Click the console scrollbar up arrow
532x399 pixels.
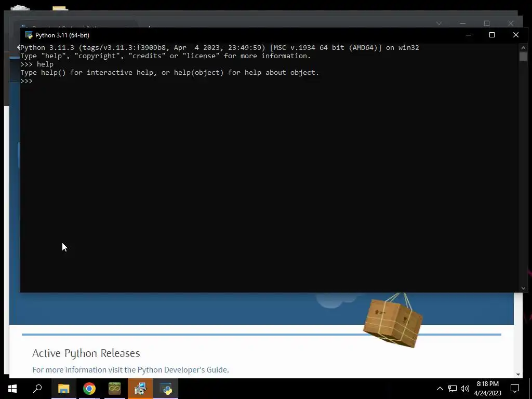click(x=523, y=47)
